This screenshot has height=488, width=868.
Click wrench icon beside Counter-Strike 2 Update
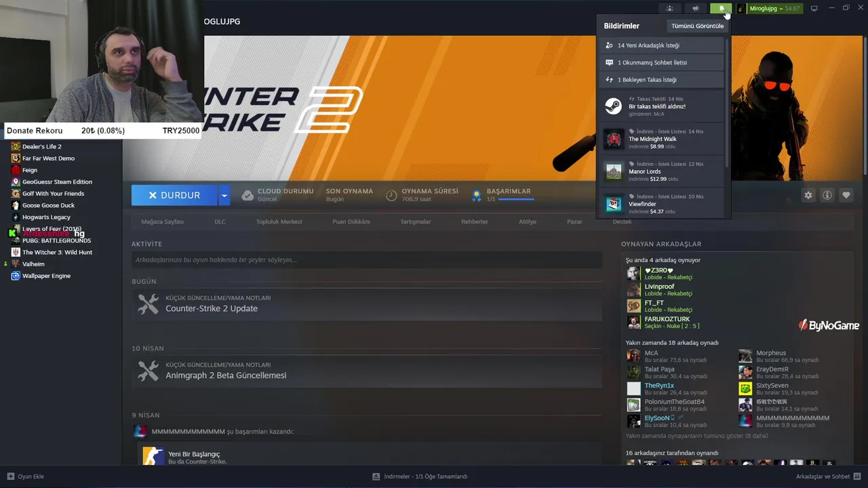(x=148, y=304)
